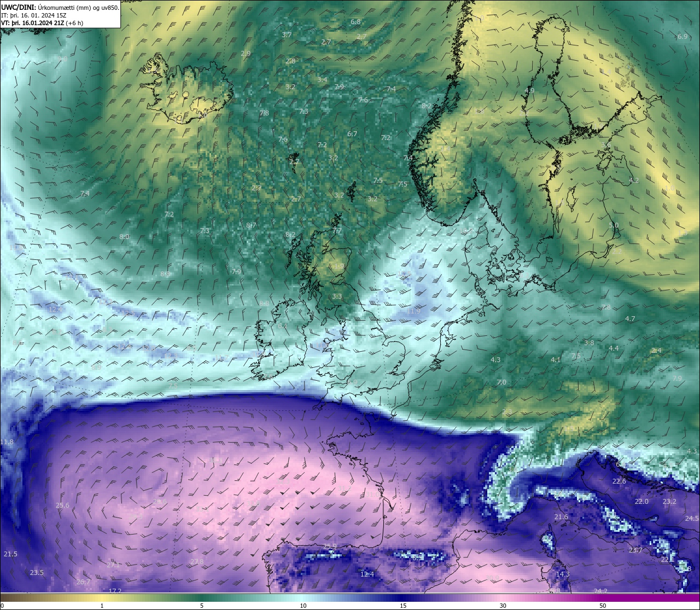This screenshot has height=610, width=700.
Task: Click the legend tick labeled 0
Action: tap(2, 606)
